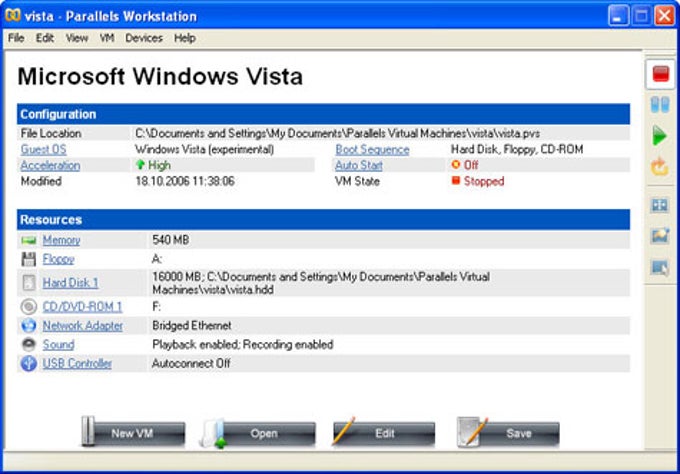Open the View menu
The image size is (680, 474).
click(77, 38)
